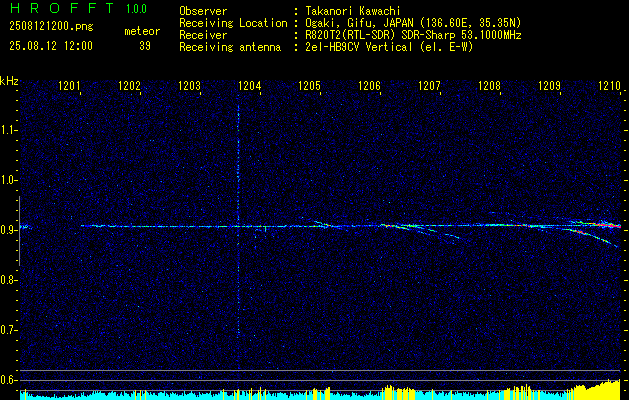Screen dimensions: 629x400
Task: Click the 0.6 kHz axis label
Action: pyautogui.click(x=7, y=380)
